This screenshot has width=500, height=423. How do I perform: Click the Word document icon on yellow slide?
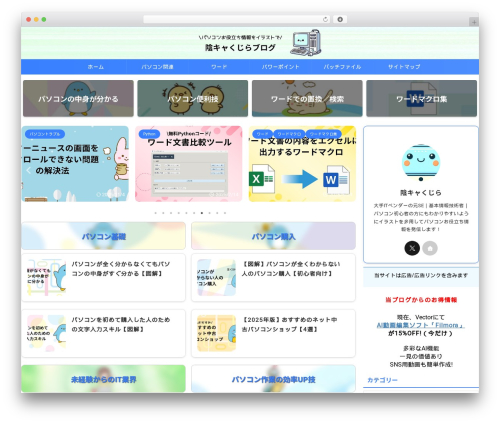(336, 180)
